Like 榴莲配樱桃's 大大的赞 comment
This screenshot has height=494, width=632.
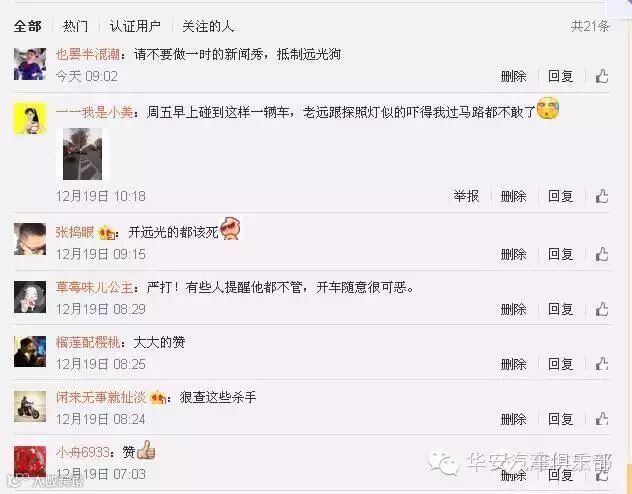point(602,364)
